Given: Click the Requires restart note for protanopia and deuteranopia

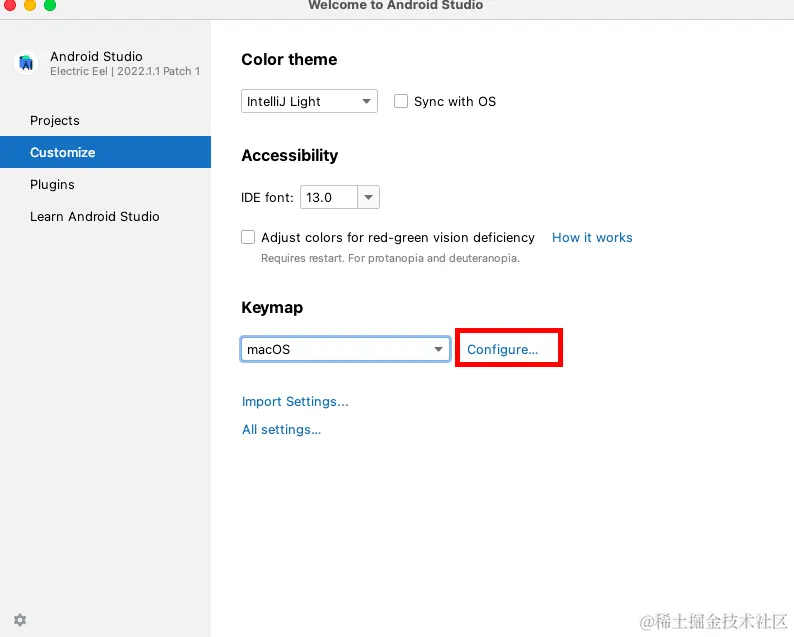Looking at the screenshot, I should click(390, 258).
